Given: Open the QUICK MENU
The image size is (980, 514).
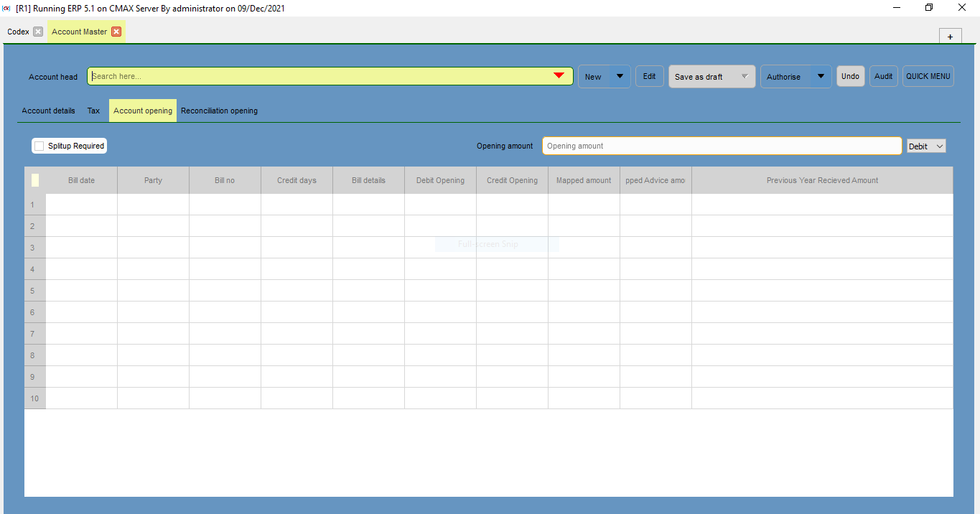Looking at the screenshot, I should coord(928,76).
